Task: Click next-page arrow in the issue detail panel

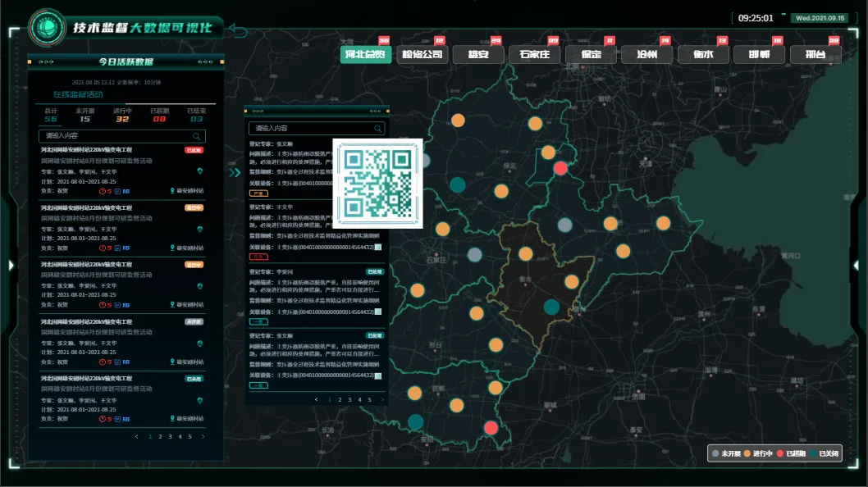Action: 382,399
